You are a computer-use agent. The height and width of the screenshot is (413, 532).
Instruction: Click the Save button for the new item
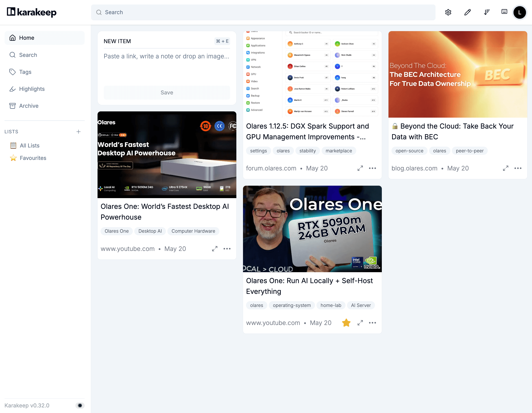(x=167, y=93)
